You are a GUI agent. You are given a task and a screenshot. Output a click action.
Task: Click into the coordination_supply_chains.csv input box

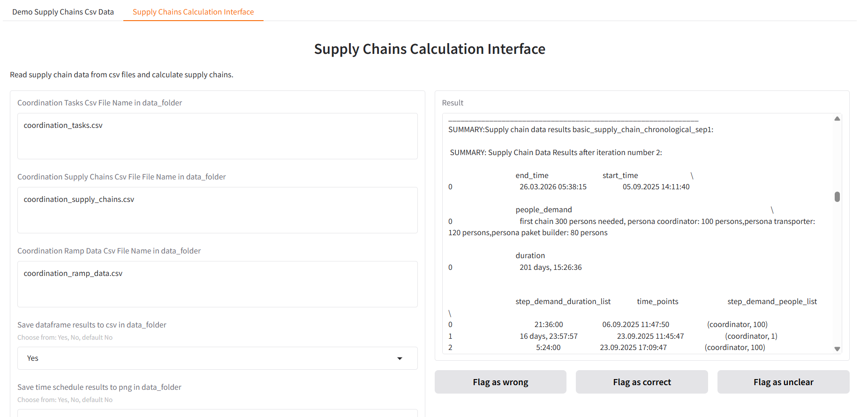tap(217, 210)
